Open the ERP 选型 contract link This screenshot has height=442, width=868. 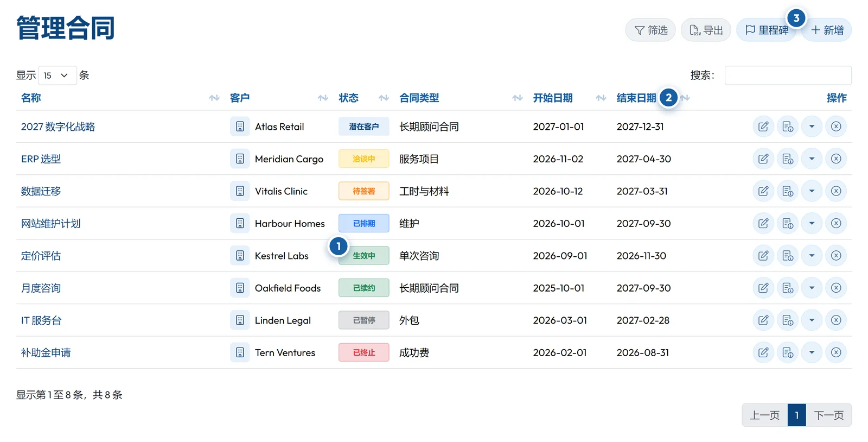41,159
